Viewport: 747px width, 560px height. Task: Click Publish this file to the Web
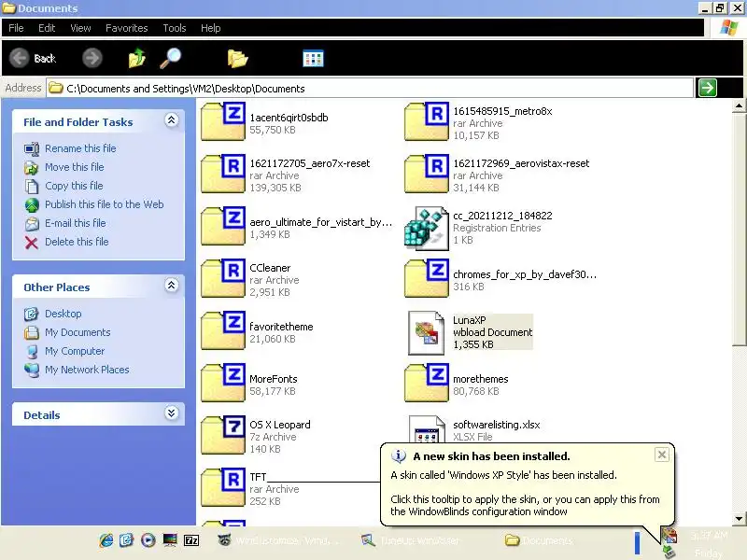105,204
